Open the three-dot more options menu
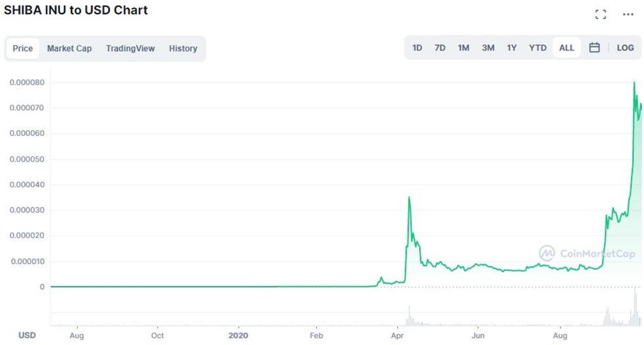 628,14
